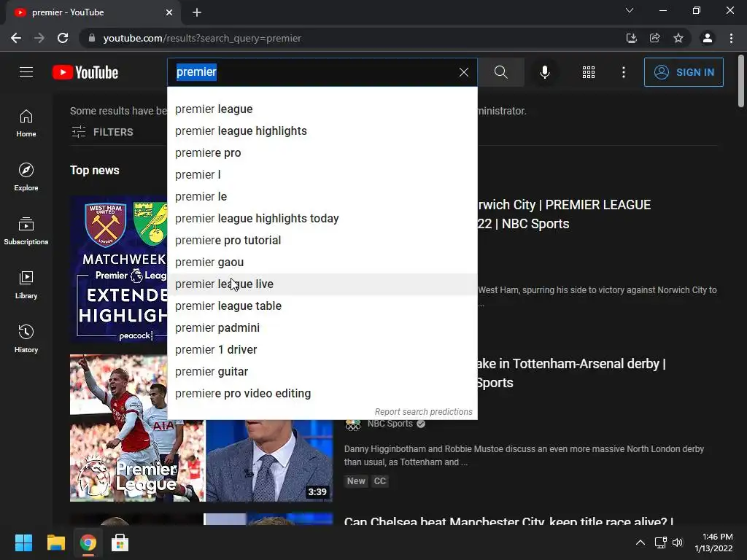Pick 'premiere pro tutorial' suggestion

(x=322, y=241)
